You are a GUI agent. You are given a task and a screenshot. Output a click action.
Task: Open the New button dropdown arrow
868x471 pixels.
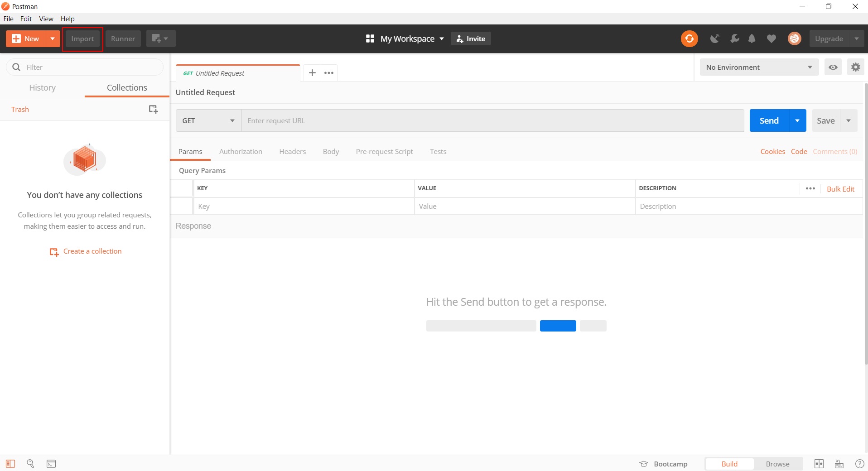[53, 38]
